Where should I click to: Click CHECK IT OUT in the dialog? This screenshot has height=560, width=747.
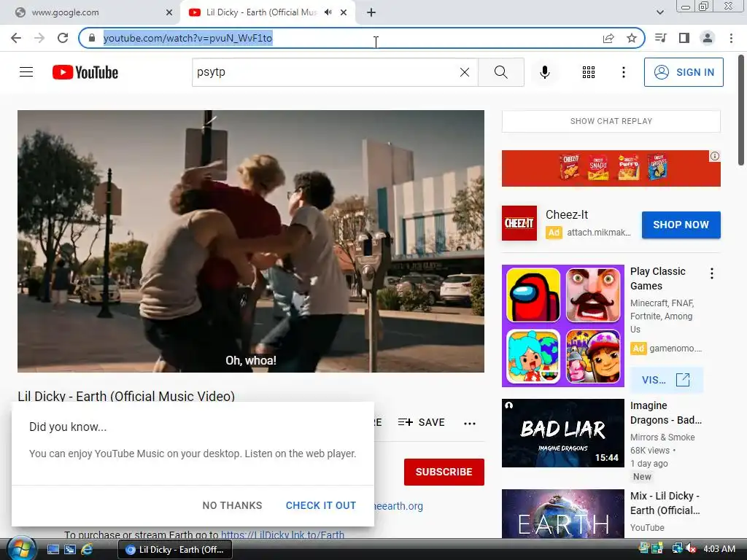(321, 505)
